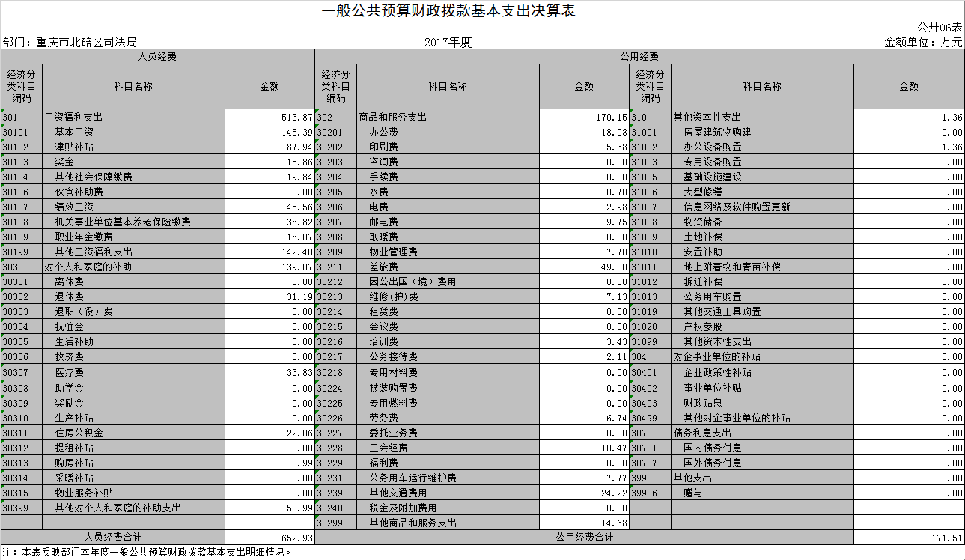Click the cell 地上附着物和青苗补偿
Viewport: 965px width, 560px height.
pos(762,267)
